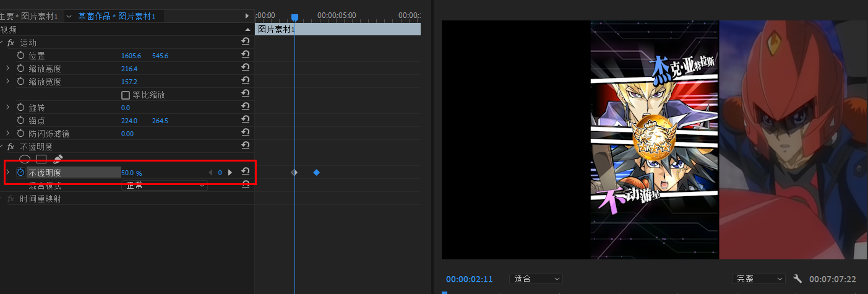The width and height of the screenshot is (868, 294).
Task: Toggle the fx icon for 运动
Action: 11,43
